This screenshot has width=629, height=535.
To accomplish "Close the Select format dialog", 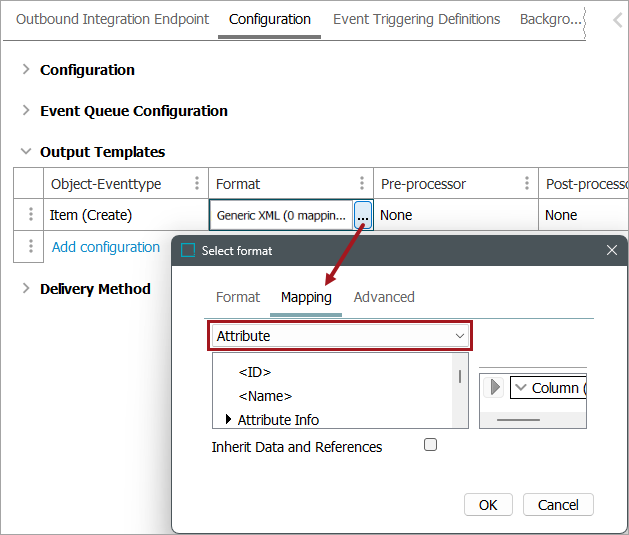I will [x=612, y=250].
